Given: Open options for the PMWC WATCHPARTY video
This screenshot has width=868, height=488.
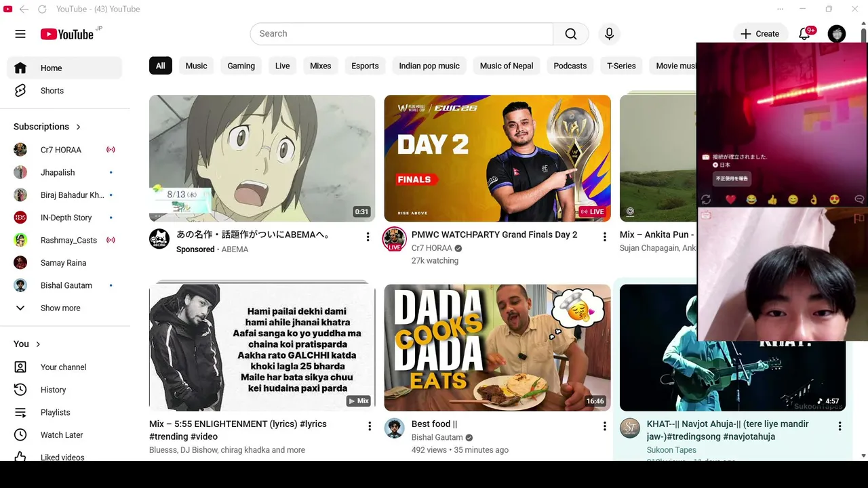Looking at the screenshot, I should (x=605, y=237).
